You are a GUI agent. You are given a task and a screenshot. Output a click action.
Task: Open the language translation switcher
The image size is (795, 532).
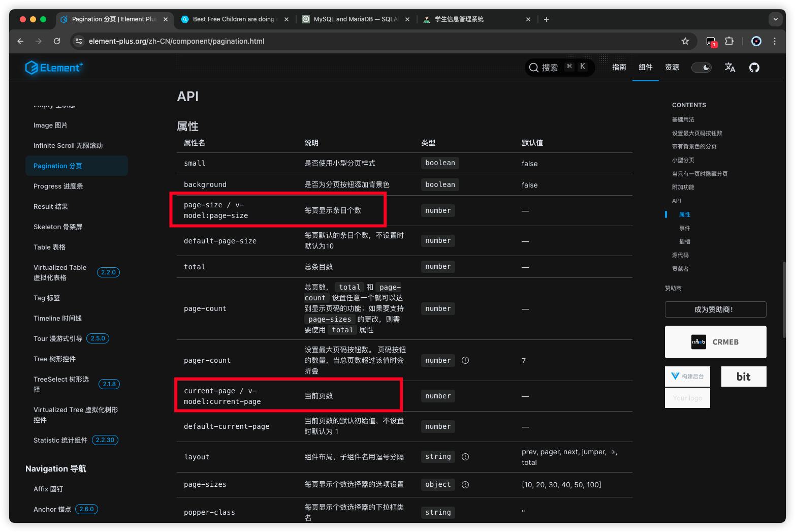730,68
